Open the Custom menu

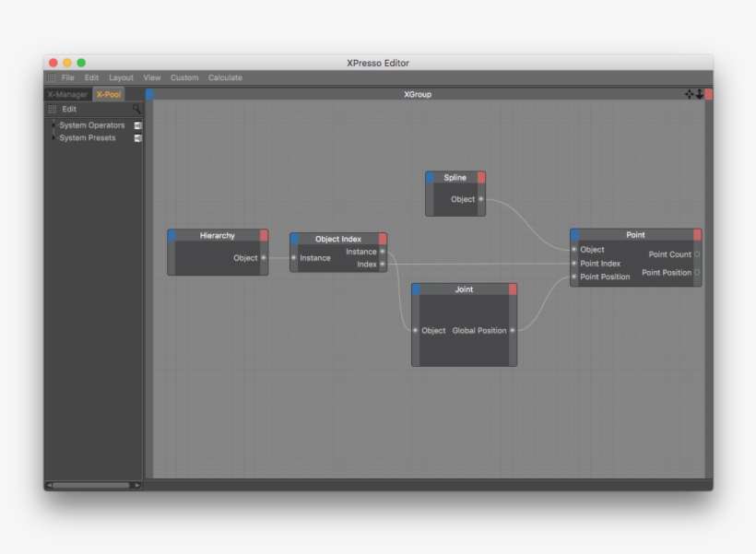(x=184, y=77)
